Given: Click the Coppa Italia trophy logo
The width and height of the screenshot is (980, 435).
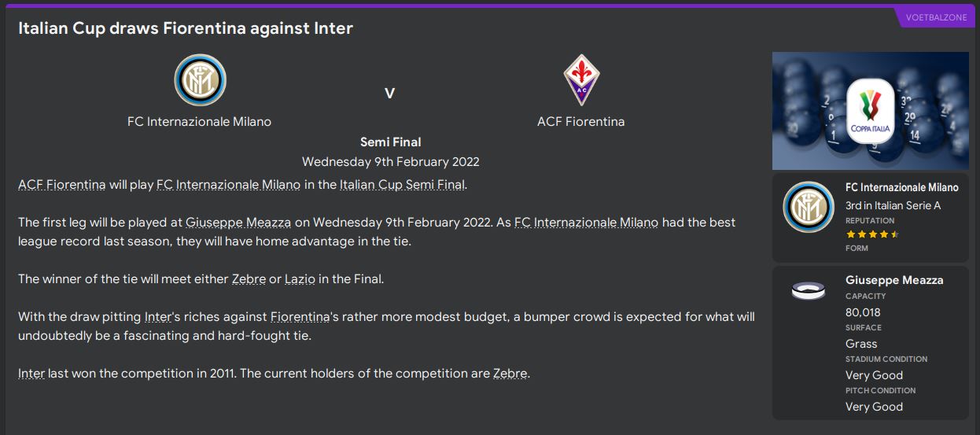Looking at the screenshot, I should tap(870, 111).
